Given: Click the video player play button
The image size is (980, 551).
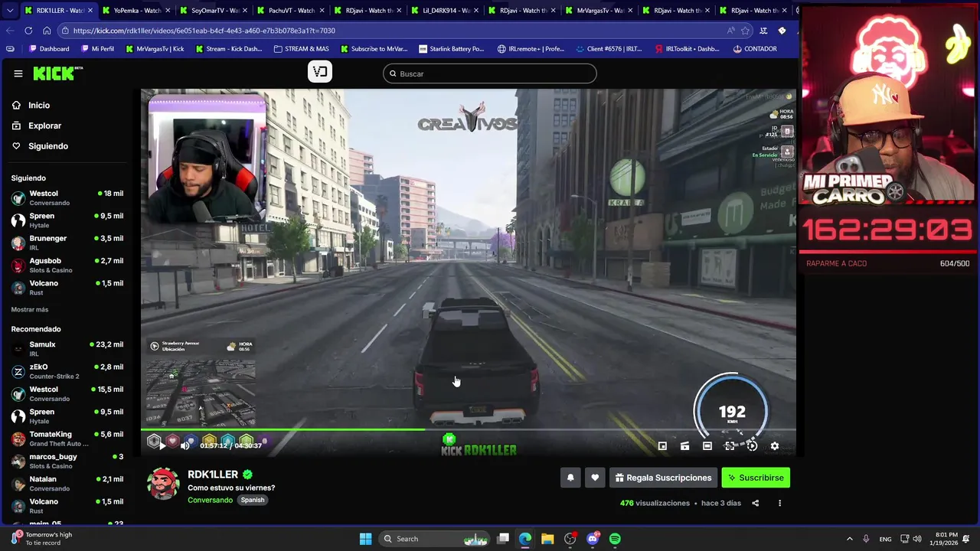Looking at the screenshot, I should pyautogui.click(x=162, y=445).
